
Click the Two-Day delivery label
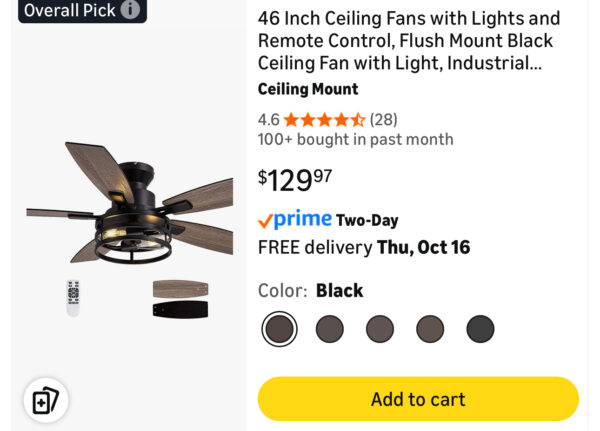coord(367,220)
